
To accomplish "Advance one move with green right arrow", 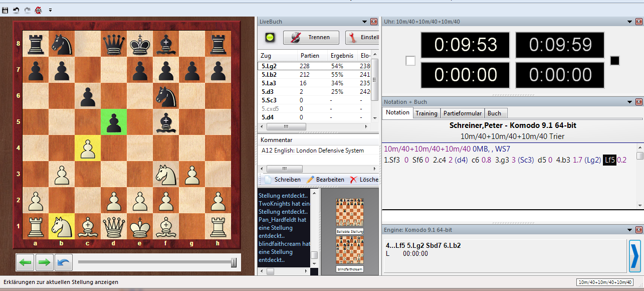I will 44,262.
